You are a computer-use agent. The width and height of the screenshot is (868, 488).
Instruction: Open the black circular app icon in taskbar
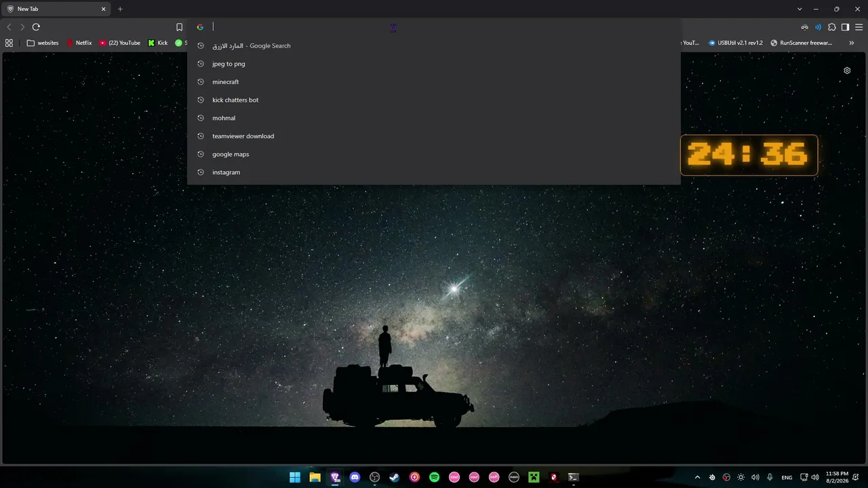point(514,477)
